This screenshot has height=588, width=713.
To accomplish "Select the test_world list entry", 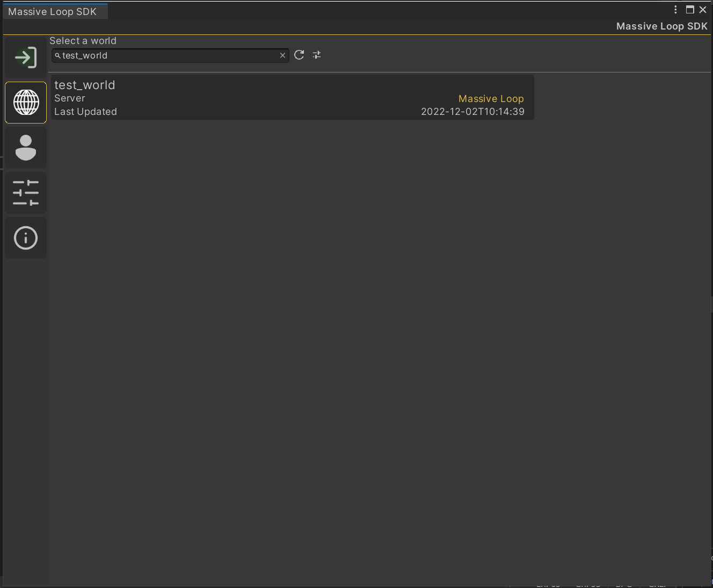I will (x=292, y=98).
